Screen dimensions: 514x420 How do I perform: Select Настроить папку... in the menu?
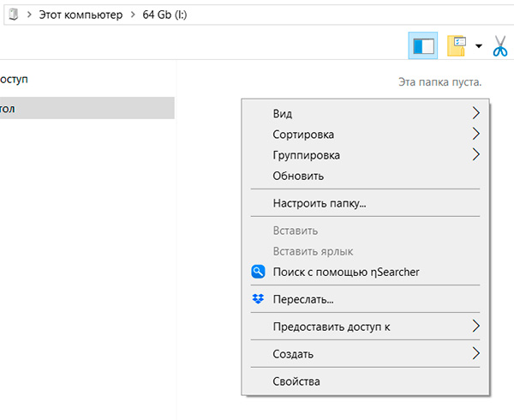click(x=320, y=203)
